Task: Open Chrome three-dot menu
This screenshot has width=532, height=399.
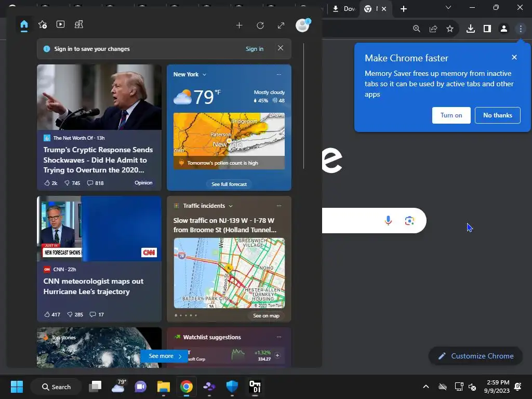Action: pos(521,29)
